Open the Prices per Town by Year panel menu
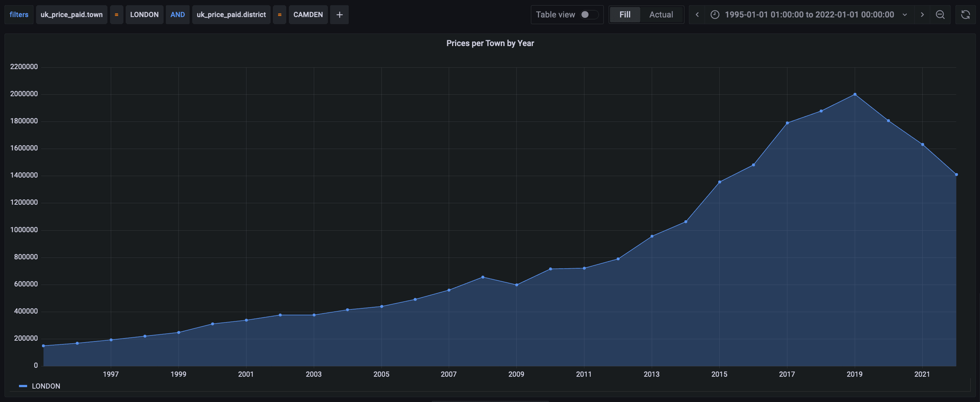Viewport: 980px width, 402px height. pos(490,43)
